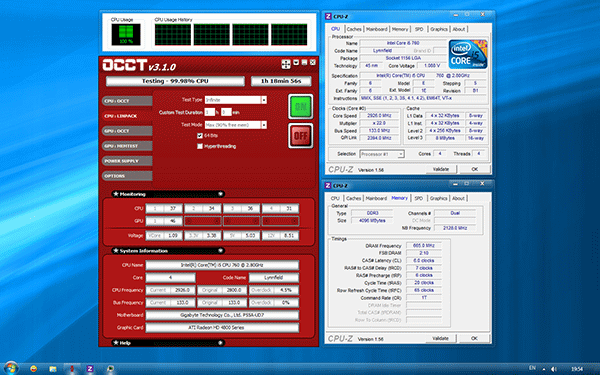
Task: Select the POWER SUPPLY tab
Action: pyautogui.click(x=127, y=161)
